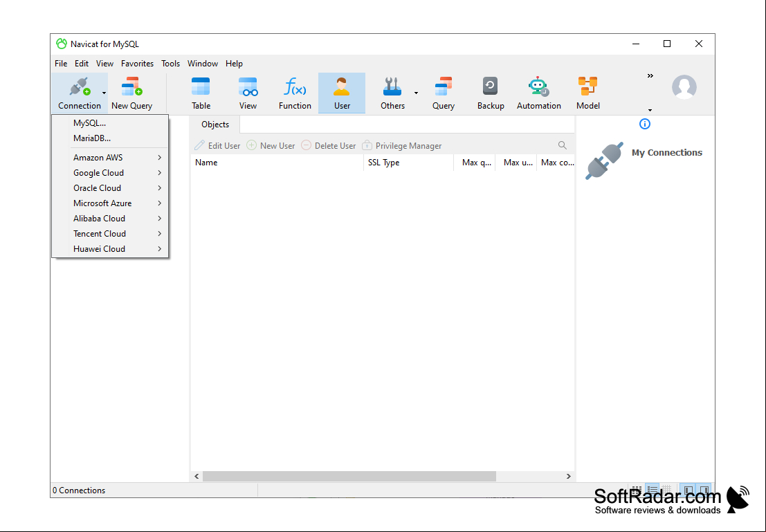The width and height of the screenshot is (766, 532).
Task: Expand the Alibaba Cloud submenu
Action: pyautogui.click(x=110, y=218)
